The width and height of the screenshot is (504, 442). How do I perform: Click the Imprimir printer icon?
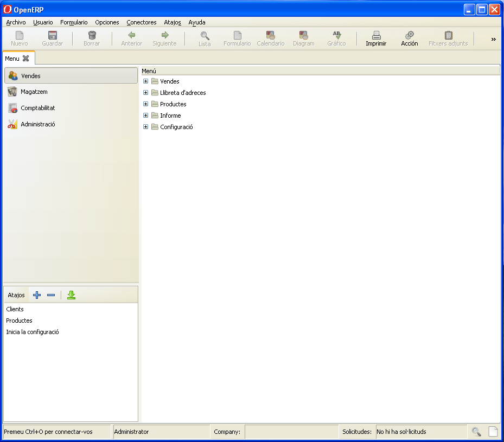pos(376,35)
